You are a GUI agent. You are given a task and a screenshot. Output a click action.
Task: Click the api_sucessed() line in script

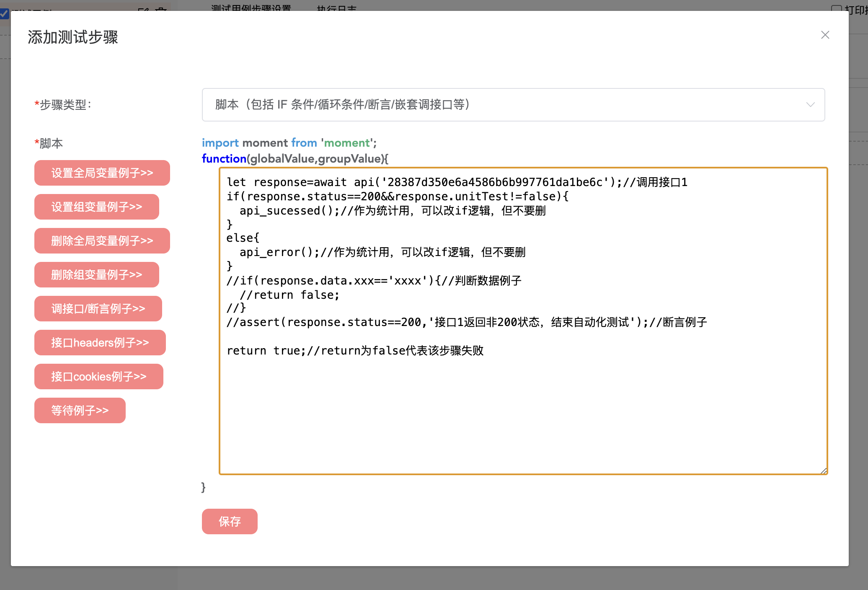point(393,210)
